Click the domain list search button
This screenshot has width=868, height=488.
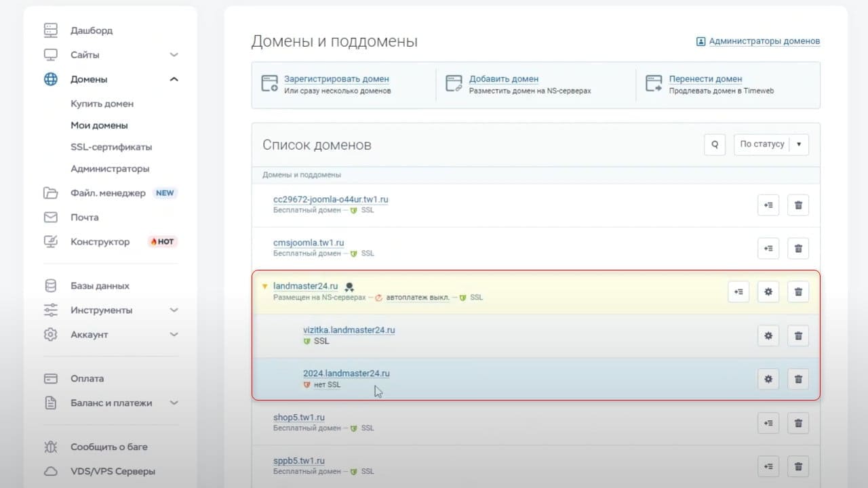point(715,144)
